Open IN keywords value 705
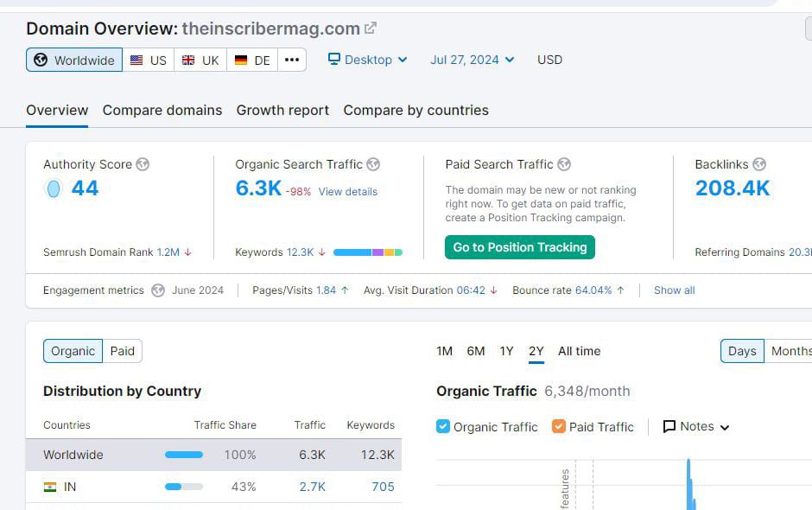This screenshot has height=510, width=812. pyautogui.click(x=384, y=487)
